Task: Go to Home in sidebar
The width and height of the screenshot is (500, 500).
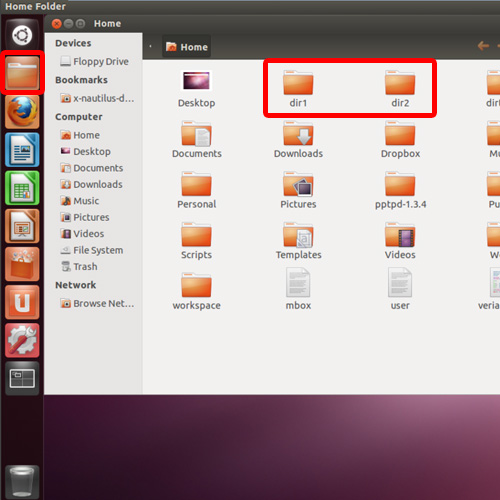Action: 80,135
